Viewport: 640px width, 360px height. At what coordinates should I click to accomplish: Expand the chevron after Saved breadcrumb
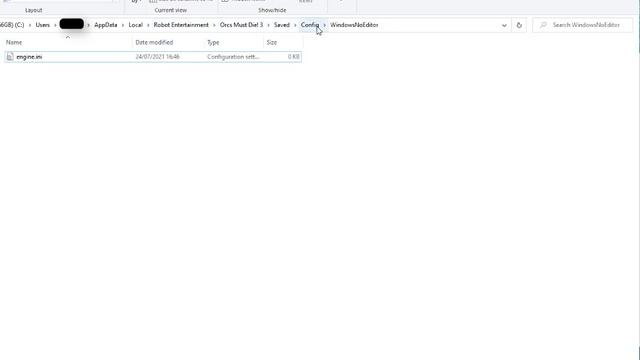click(295, 25)
